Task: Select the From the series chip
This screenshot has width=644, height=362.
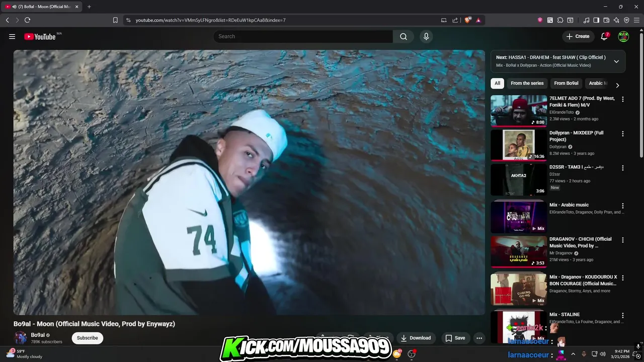Action: tap(527, 83)
